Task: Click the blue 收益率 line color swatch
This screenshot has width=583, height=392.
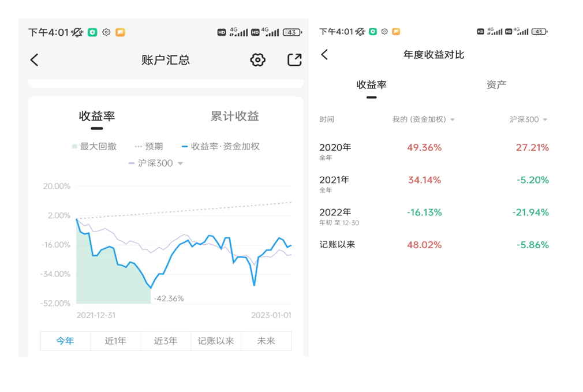Action: click(185, 147)
